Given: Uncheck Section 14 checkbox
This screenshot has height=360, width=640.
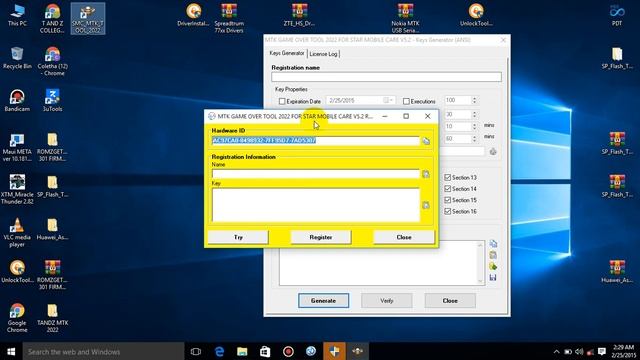Looking at the screenshot, I should [448, 189].
